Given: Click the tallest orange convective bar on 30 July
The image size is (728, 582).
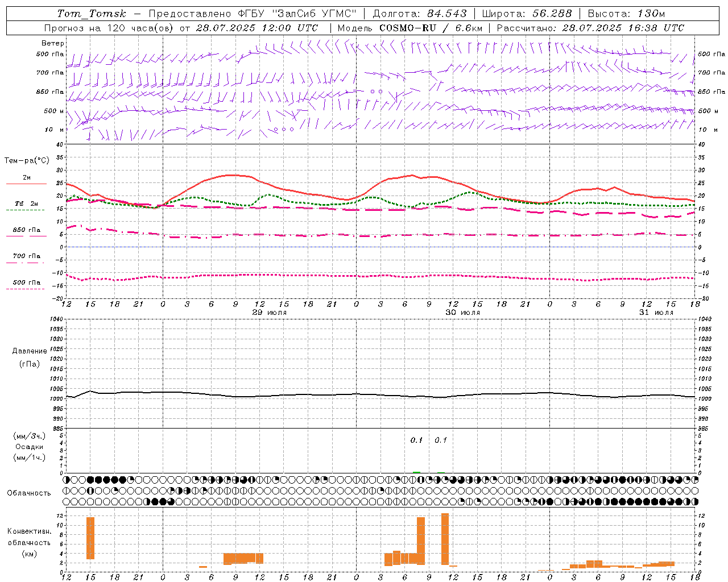Looking at the screenshot, I should click(445, 539).
